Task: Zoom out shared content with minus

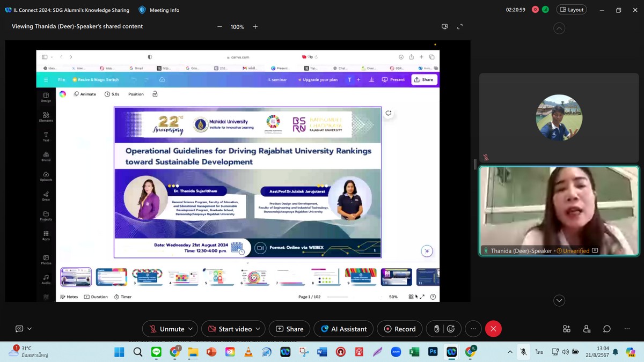Action: 219,26
